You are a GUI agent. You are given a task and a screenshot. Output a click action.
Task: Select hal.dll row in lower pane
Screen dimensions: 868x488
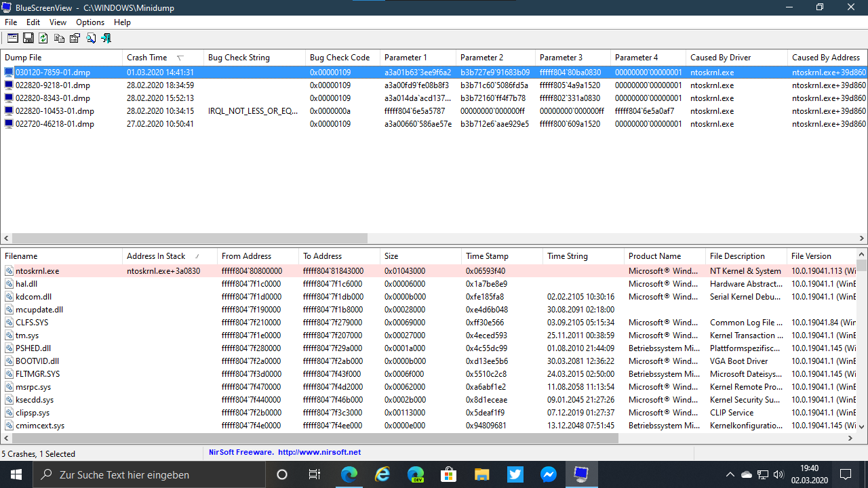tap(429, 284)
